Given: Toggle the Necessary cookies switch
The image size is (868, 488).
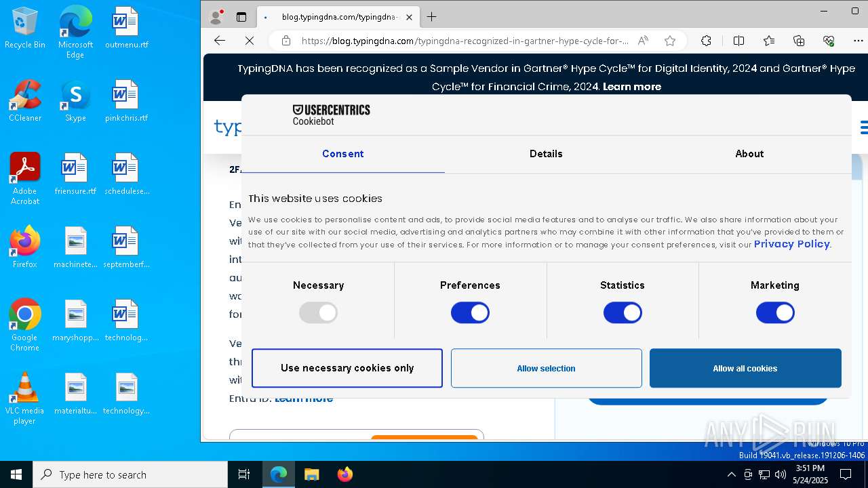Looking at the screenshot, I should (x=318, y=312).
